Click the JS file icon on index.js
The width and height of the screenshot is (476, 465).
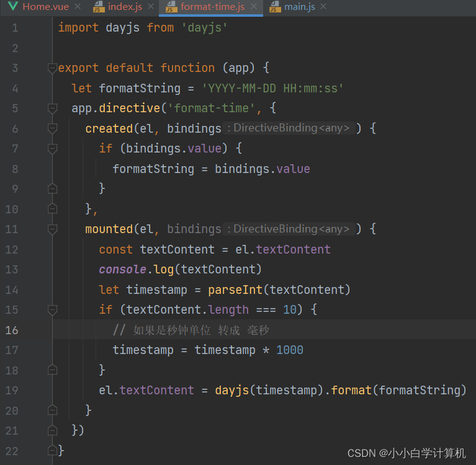point(99,6)
